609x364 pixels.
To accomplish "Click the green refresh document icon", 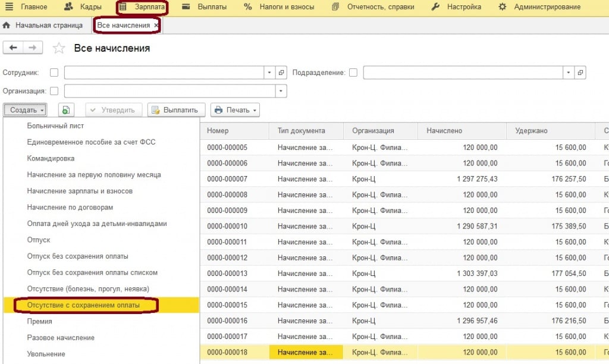I will [66, 110].
